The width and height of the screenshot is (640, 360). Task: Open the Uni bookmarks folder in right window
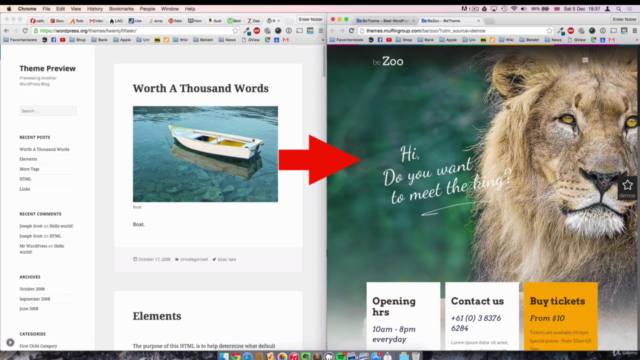pos(469,40)
